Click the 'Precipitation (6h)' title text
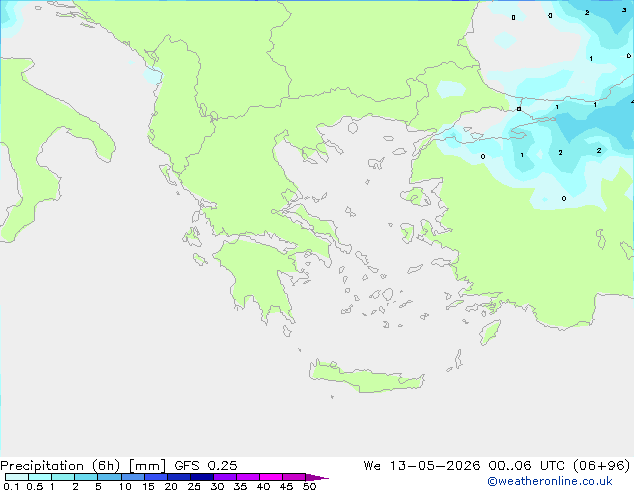The image size is (634, 490). tap(60, 466)
